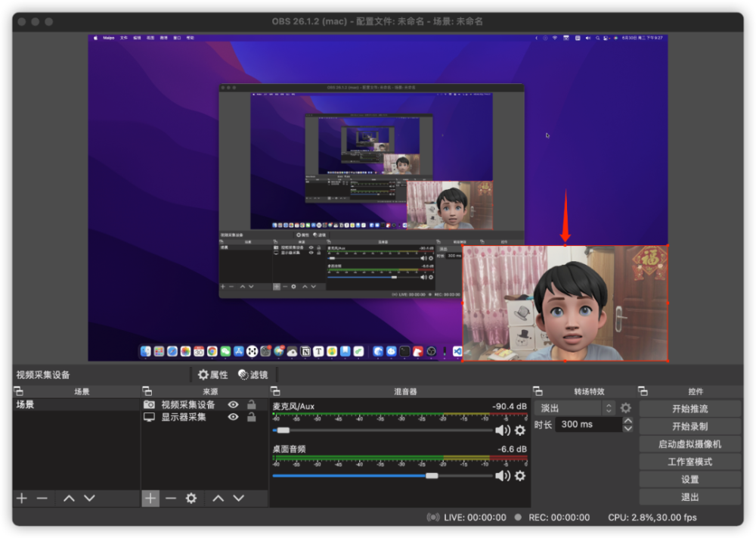The width and height of the screenshot is (756, 538).
Task: Click the CPU: 2.8%,30.00 fps status text
Action: [x=652, y=518]
